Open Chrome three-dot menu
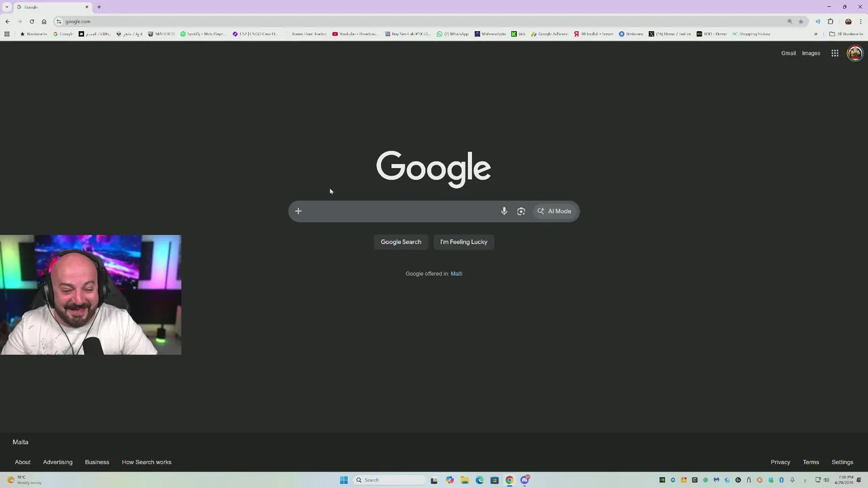Screen dimensions: 868x488 (859, 21)
